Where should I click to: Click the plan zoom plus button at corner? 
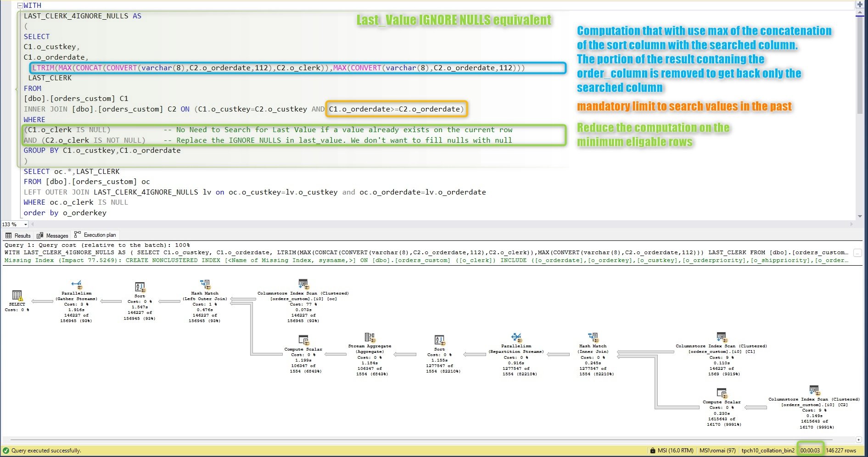point(859,440)
